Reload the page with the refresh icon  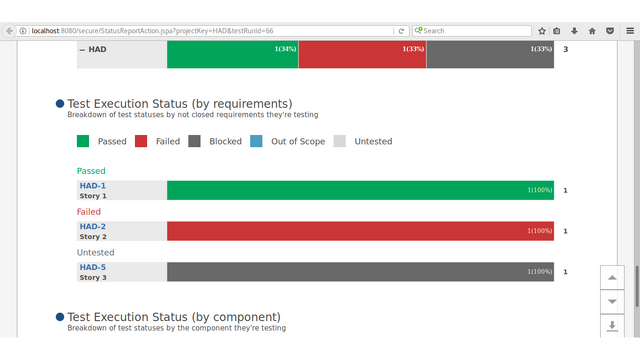coord(401,31)
